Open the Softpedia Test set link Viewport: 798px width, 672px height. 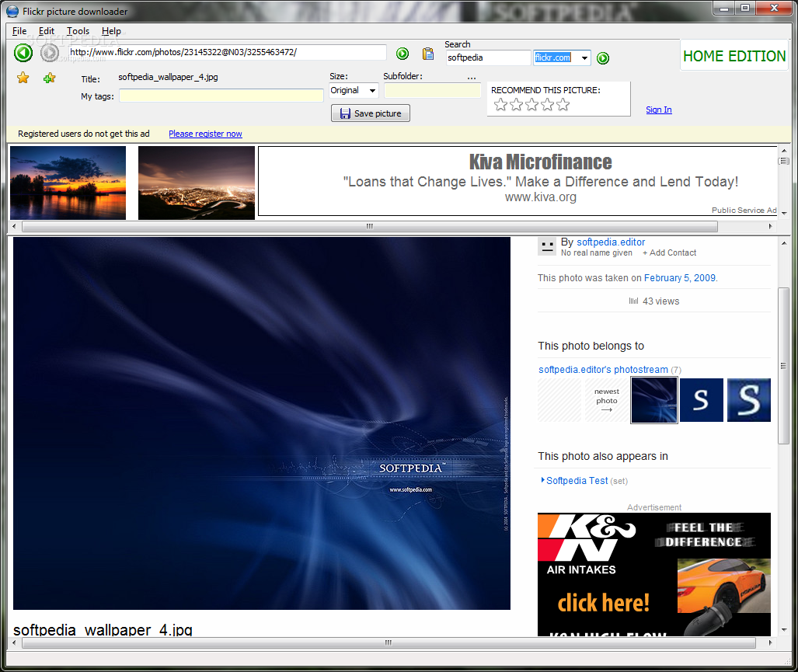577,481
